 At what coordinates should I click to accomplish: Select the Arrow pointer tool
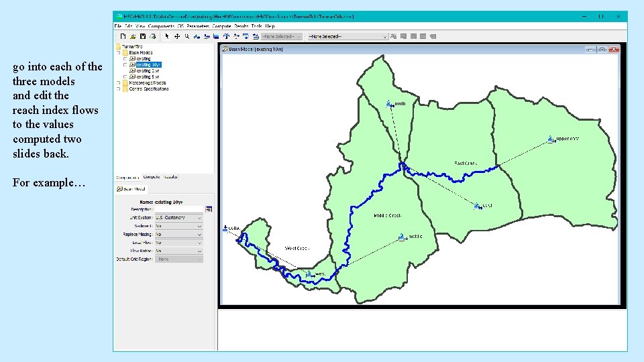point(167,36)
